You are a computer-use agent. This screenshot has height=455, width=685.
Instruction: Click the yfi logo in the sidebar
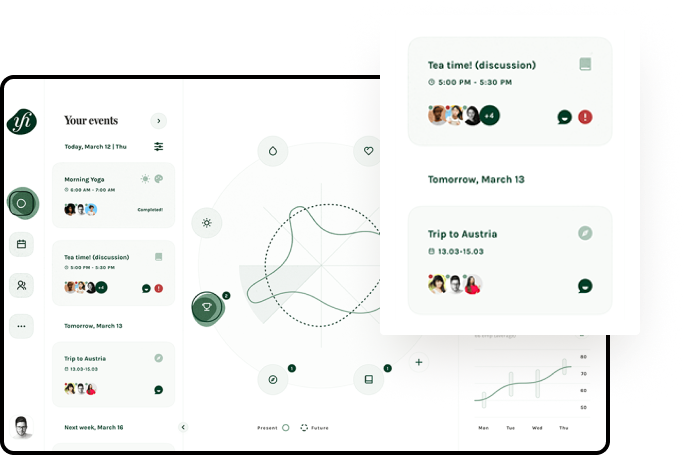(x=22, y=121)
